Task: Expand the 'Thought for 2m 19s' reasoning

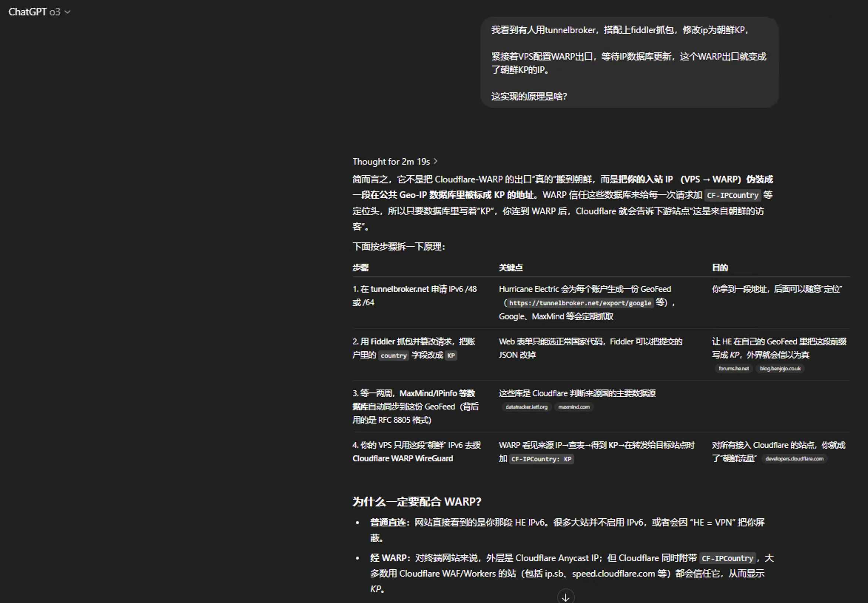Action: [395, 161]
